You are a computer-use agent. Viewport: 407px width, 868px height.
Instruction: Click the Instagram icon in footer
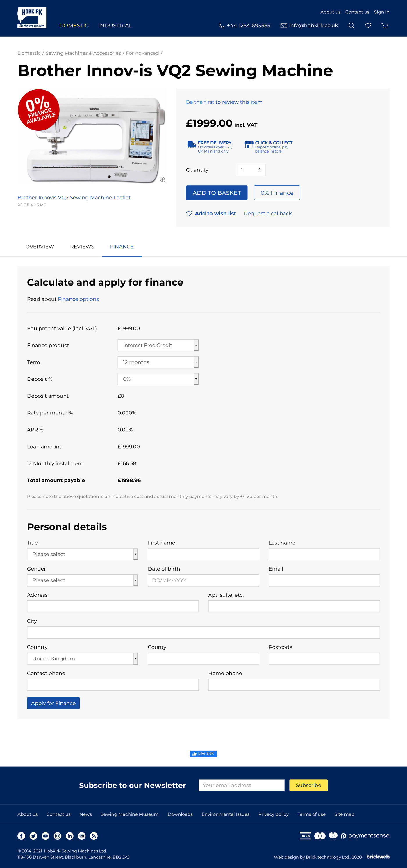point(58,836)
